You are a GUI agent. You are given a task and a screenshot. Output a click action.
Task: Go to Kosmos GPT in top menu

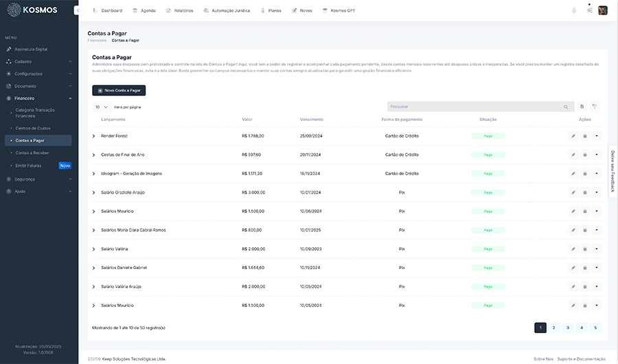(x=339, y=11)
